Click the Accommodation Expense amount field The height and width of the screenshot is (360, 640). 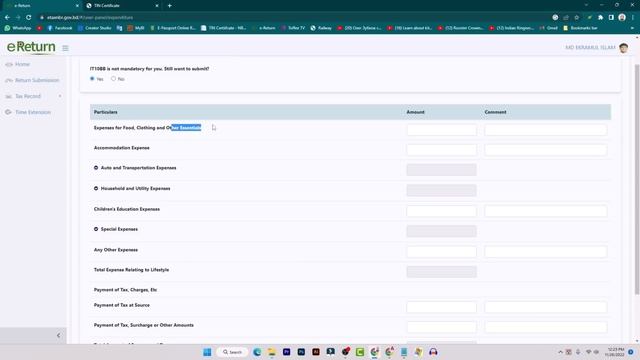[441, 150]
